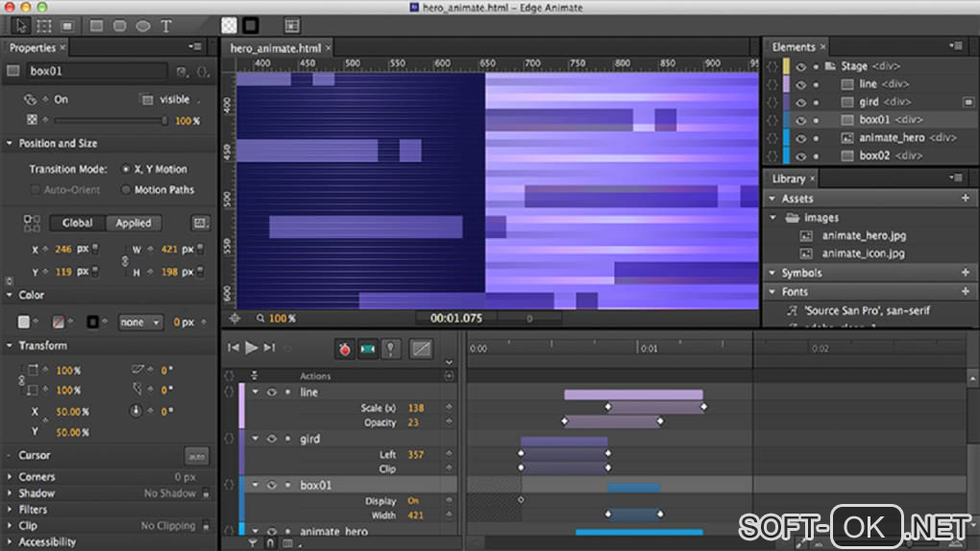Toggle the red Auto-Keyframe stopwatch
The height and width of the screenshot is (551, 980).
[344, 348]
